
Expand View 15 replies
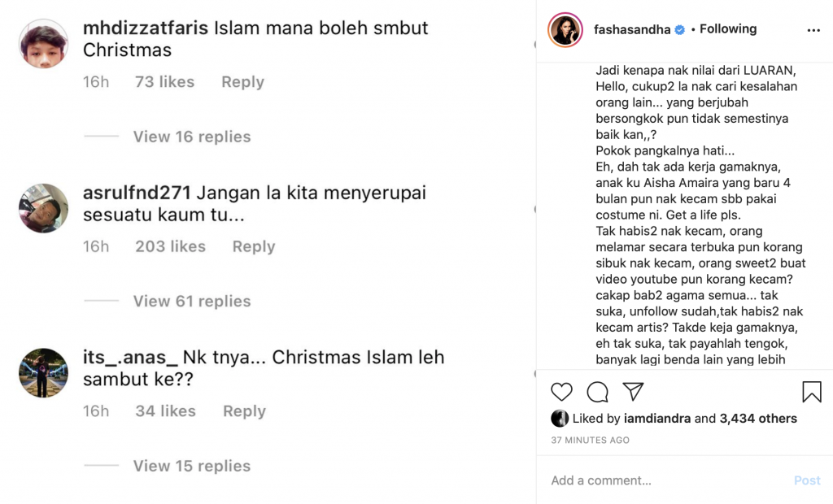point(192,466)
